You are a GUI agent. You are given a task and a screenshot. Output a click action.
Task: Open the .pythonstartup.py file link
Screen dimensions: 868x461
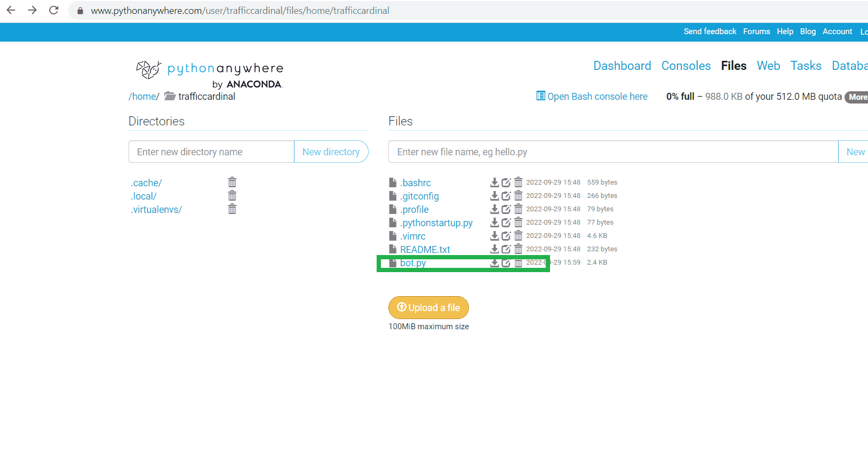click(x=436, y=222)
